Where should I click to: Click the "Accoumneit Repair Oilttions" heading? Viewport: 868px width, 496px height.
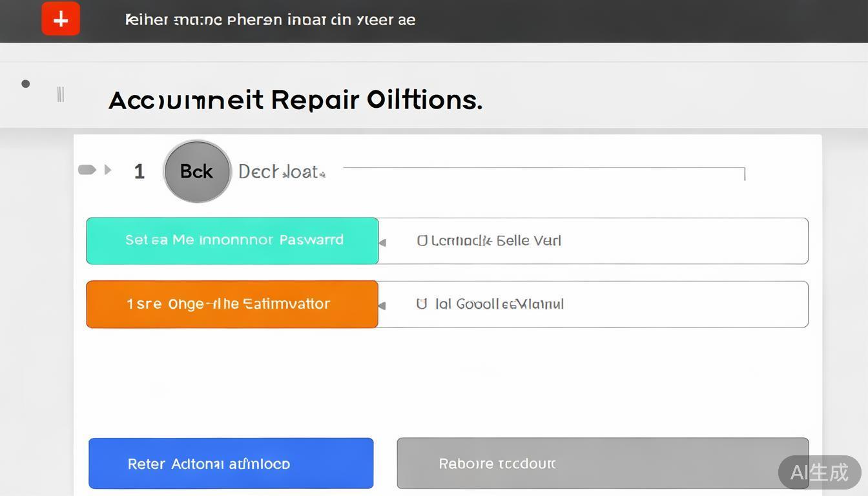295,100
